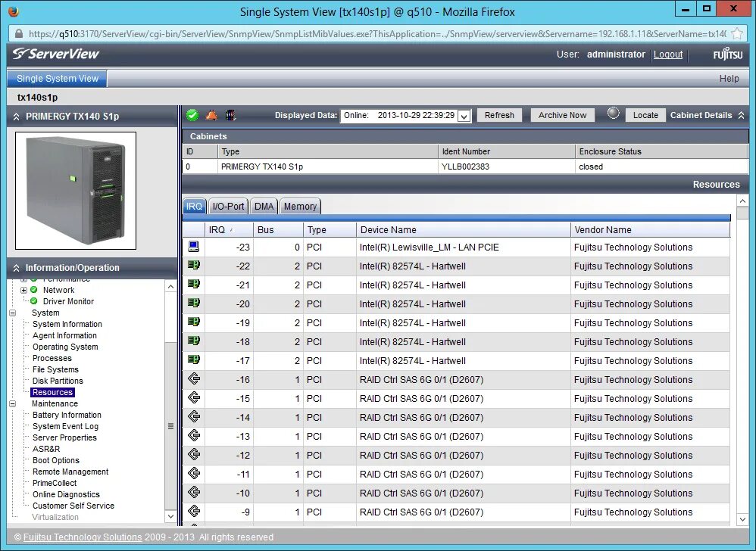Collapse the Maintenance tree node
756x551 pixels.
point(13,403)
